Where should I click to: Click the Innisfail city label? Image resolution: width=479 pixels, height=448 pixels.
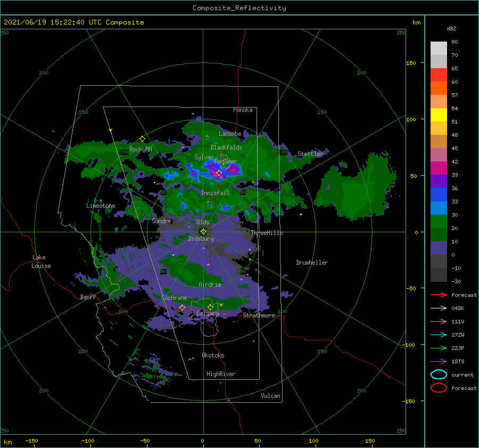click(x=215, y=193)
